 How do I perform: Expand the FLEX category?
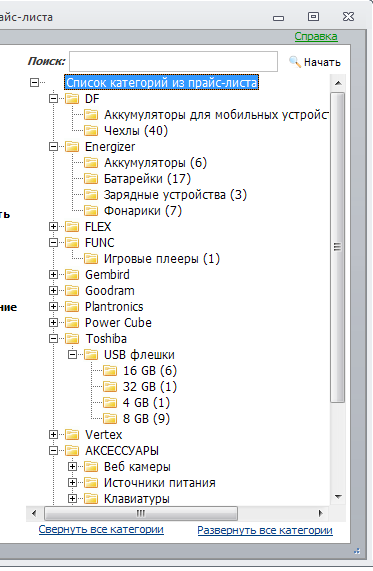[x=53, y=227]
